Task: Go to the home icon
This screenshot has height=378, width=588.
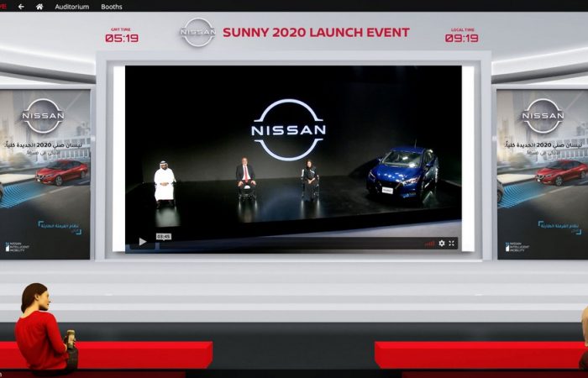Action: coord(39,6)
